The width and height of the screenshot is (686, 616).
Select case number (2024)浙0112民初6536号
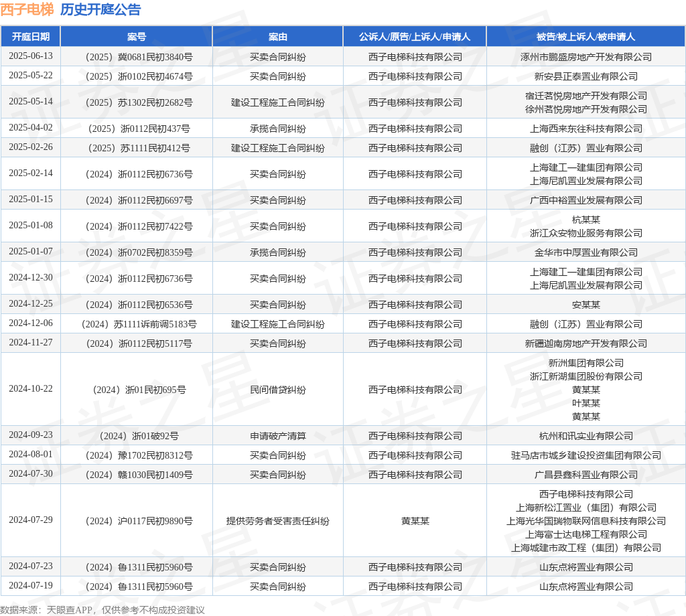coord(137,305)
